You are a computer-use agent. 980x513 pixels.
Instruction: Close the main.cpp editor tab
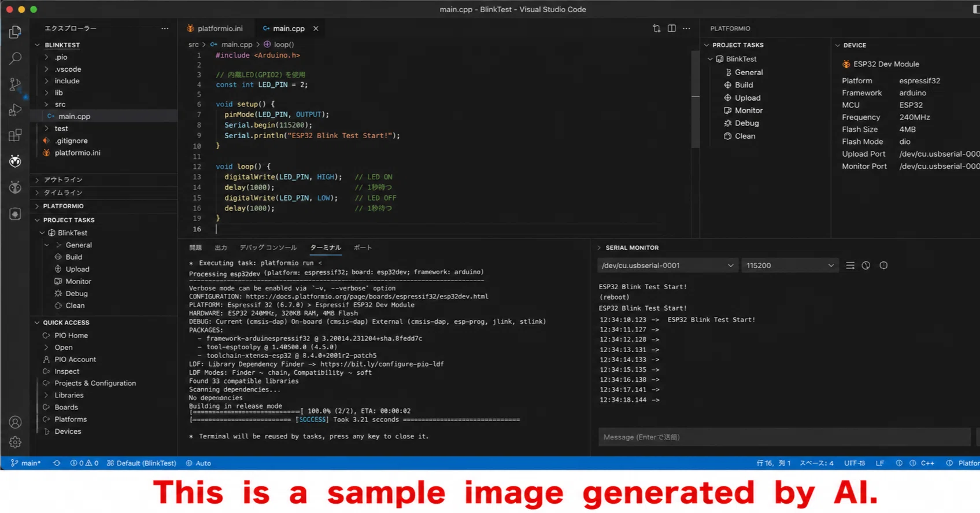click(x=316, y=28)
